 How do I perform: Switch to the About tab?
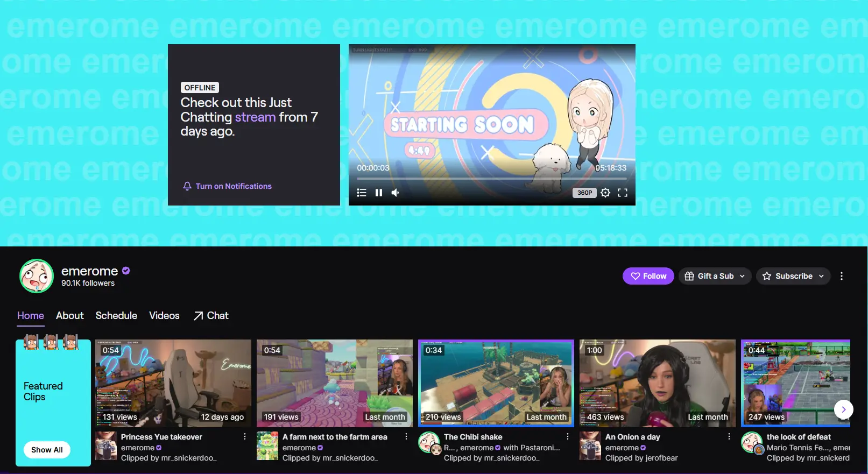(x=70, y=316)
